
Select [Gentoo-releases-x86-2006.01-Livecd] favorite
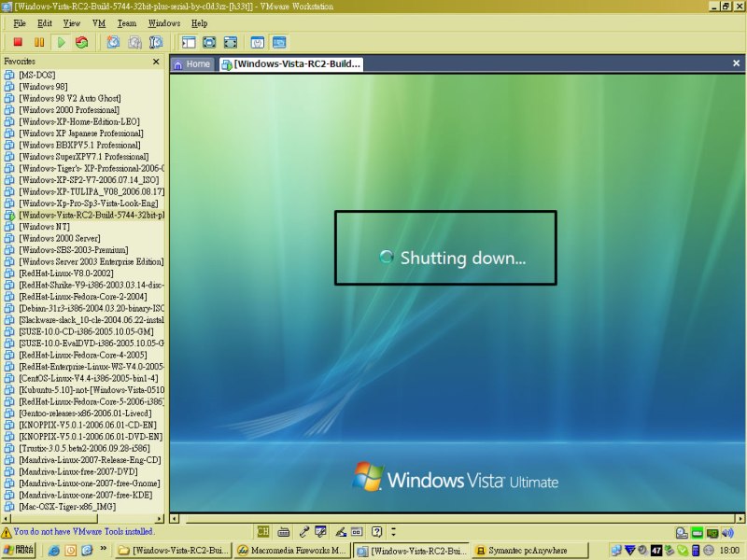85,413
